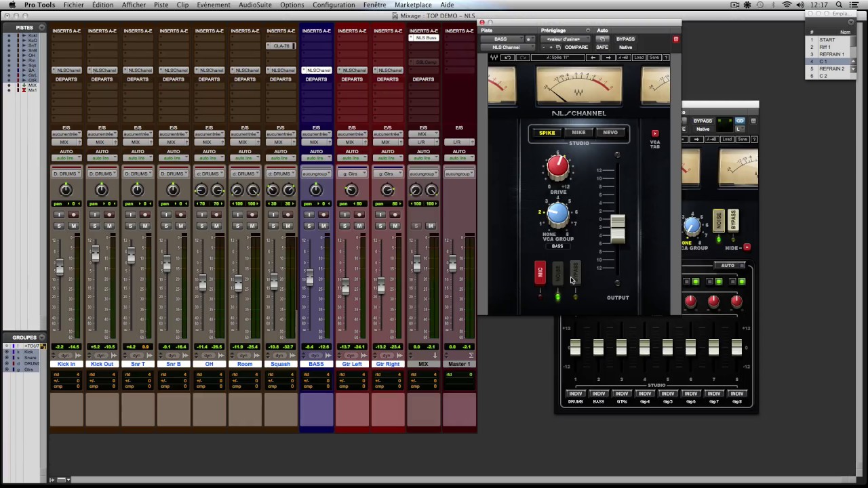This screenshot has width=868, height=488.
Task: Arm record on the BASS track
Action: (324, 215)
